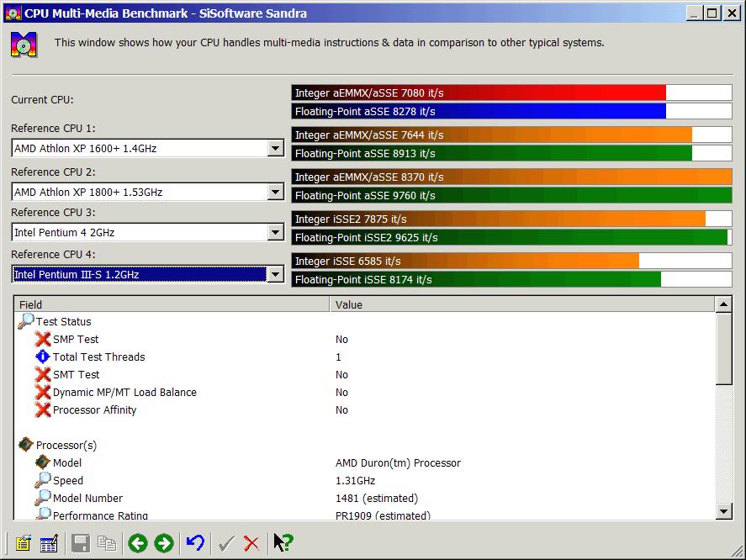
Task: Maximize the Sandra benchmark window
Action: [712, 13]
